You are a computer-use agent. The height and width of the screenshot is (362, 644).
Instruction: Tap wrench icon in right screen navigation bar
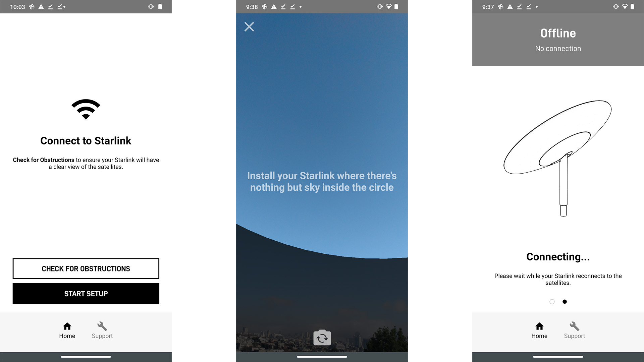[x=575, y=326]
